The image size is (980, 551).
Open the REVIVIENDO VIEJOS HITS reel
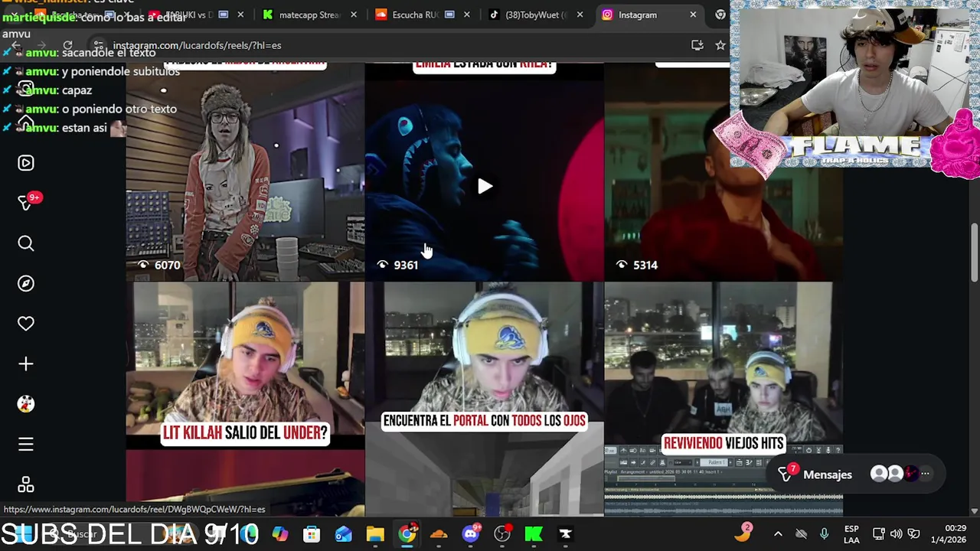(724, 398)
